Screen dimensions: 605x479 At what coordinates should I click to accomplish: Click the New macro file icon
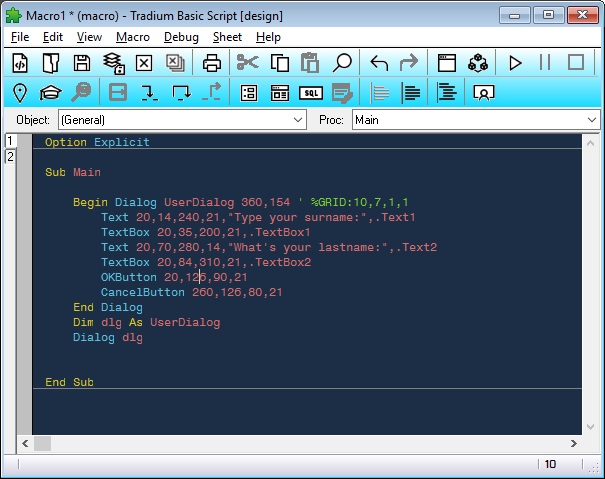[19, 63]
